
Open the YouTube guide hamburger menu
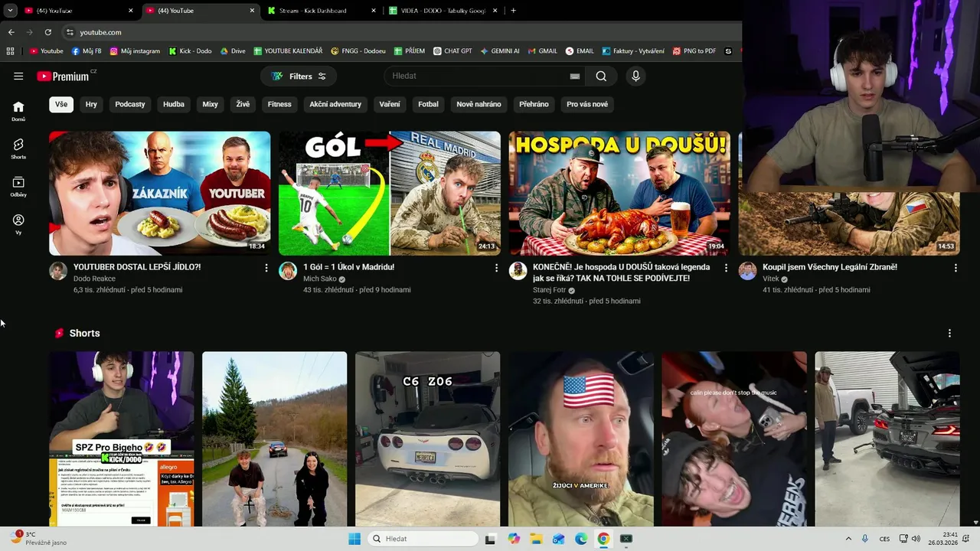[x=18, y=76]
